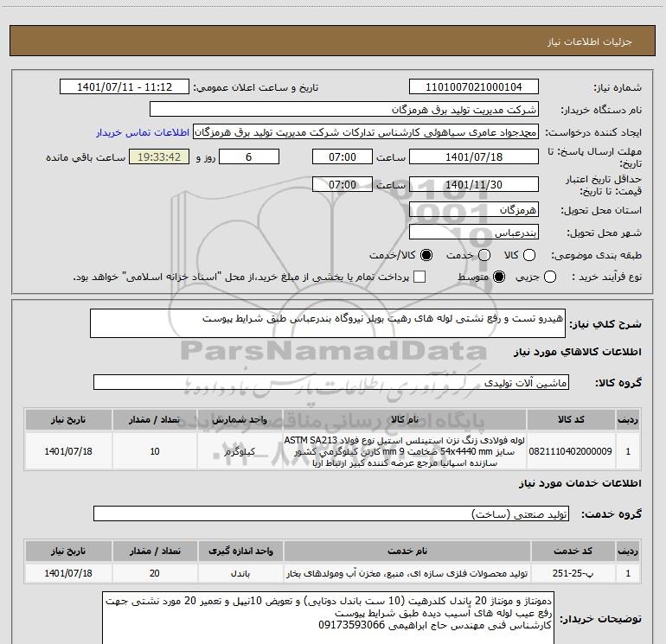This screenshot has height=644, width=666.
Task: Click the section heading اطلاعات کالاهای مورد نیاز
Action: coord(578,352)
